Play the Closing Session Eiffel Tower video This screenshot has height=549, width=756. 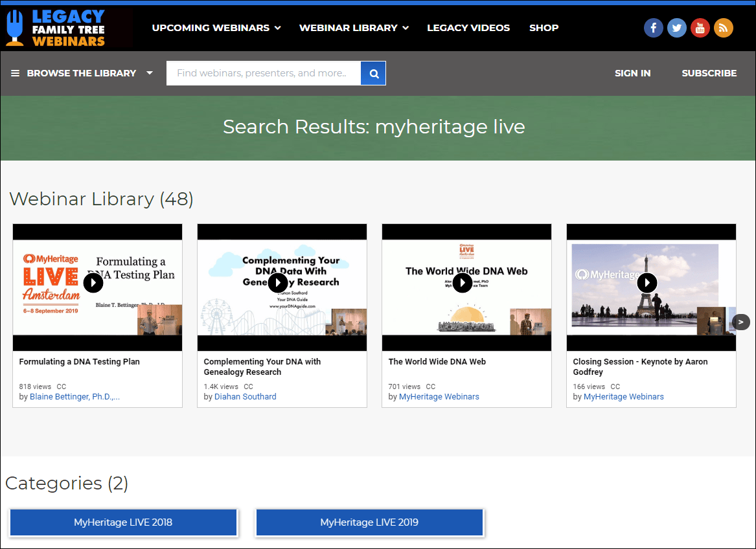point(647,283)
